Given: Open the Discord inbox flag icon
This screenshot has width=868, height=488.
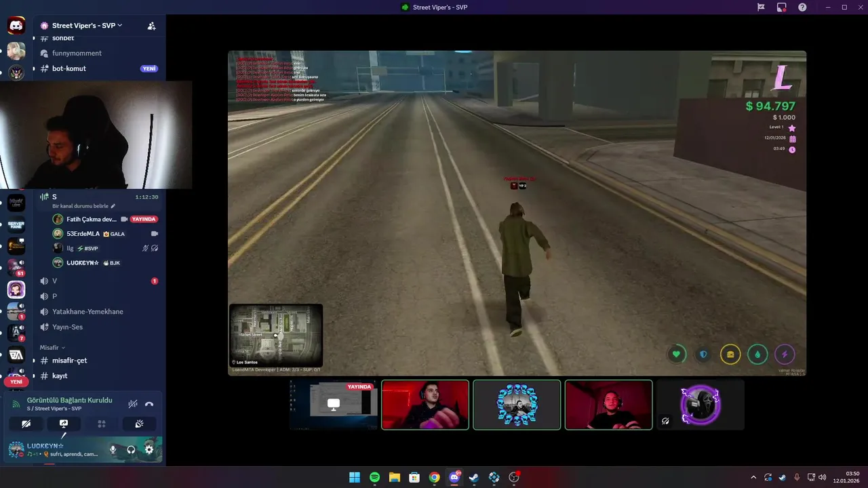Looking at the screenshot, I should [x=761, y=7].
